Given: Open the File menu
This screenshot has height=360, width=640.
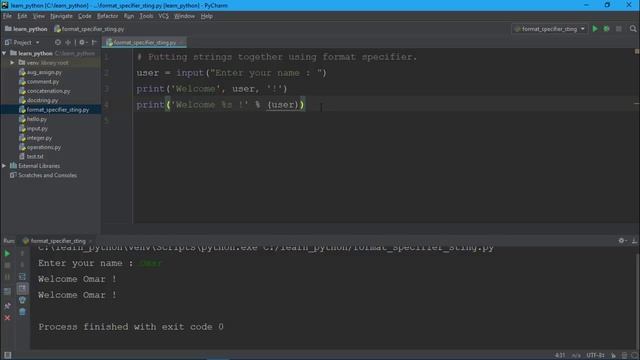Looking at the screenshot, I should (x=7, y=16).
